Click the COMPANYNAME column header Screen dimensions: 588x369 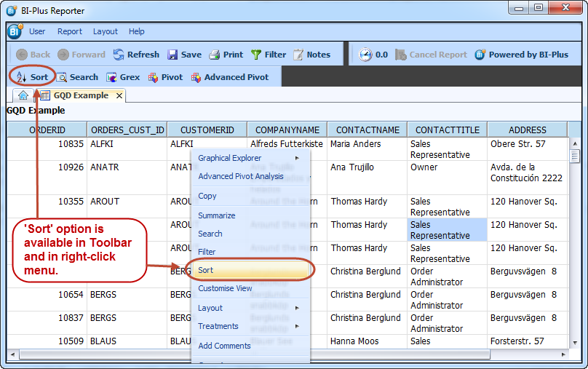[287, 130]
